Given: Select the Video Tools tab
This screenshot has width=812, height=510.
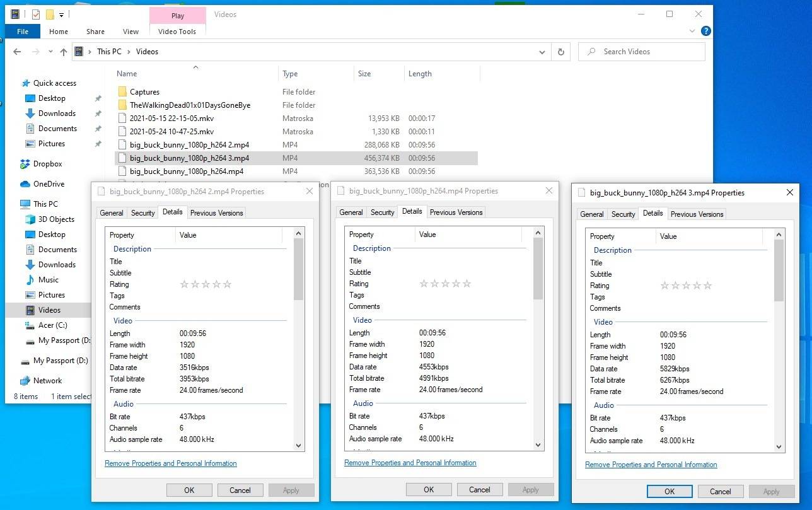Looking at the screenshot, I should pyautogui.click(x=177, y=32).
